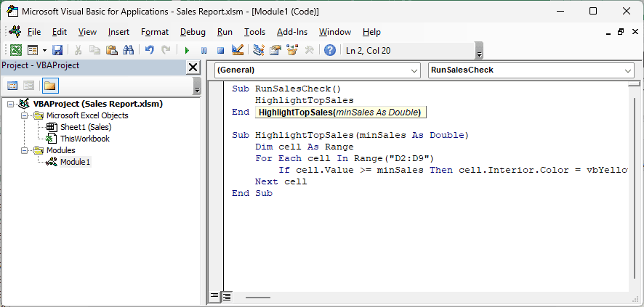The image size is (644, 307).
Task: Click the Copy toolbar icon
Action: (x=95, y=50)
